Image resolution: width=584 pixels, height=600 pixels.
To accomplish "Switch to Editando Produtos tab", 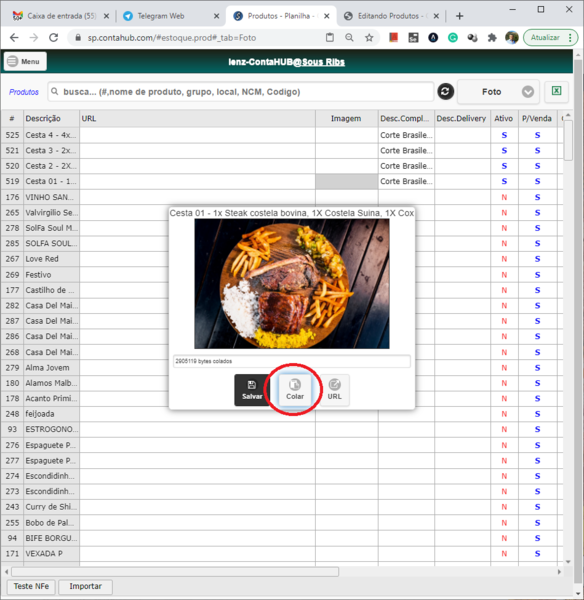I will pyautogui.click(x=388, y=16).
